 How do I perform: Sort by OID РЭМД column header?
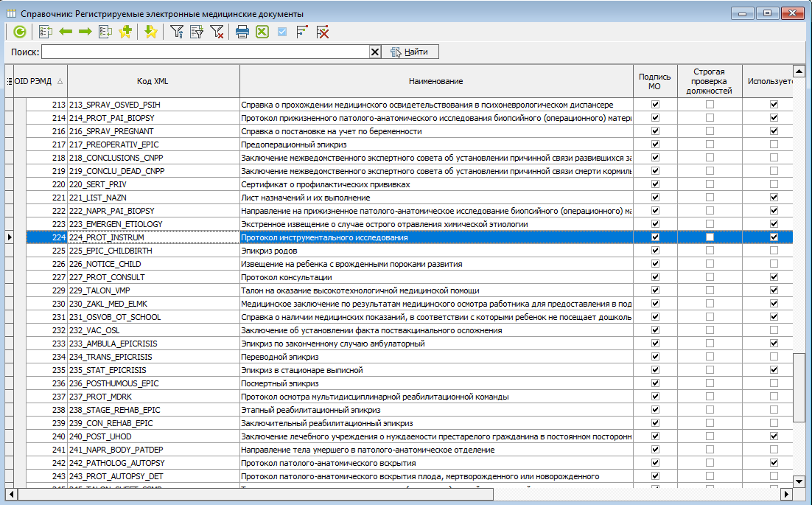pyautogui.click(x=41, y=81)
